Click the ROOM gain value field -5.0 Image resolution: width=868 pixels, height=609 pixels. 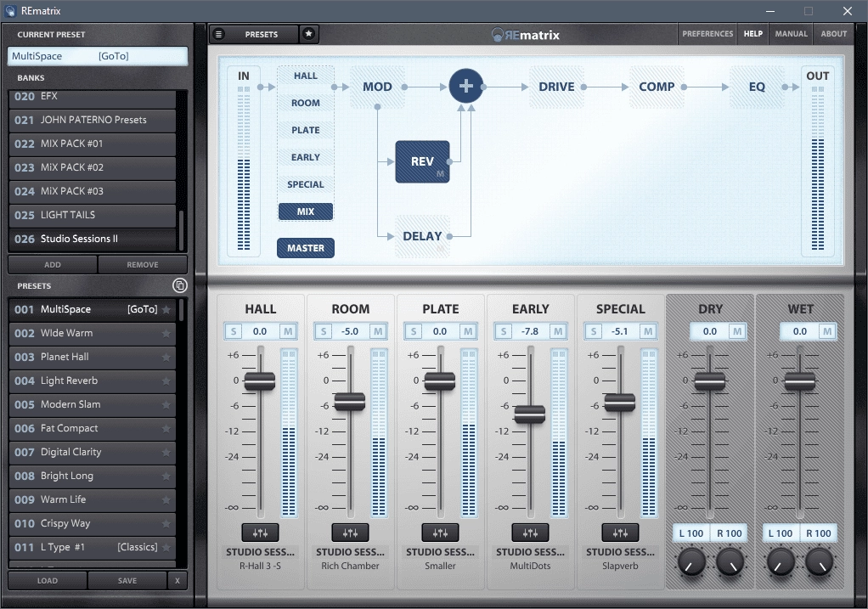pyautogui.click(x=350, y=331)
